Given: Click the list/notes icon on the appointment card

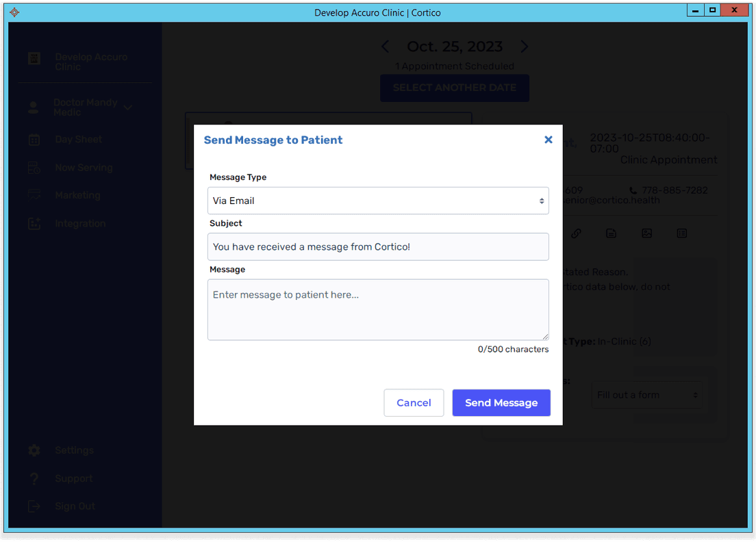Looking at the screenshot, I should tap(681, 233).
